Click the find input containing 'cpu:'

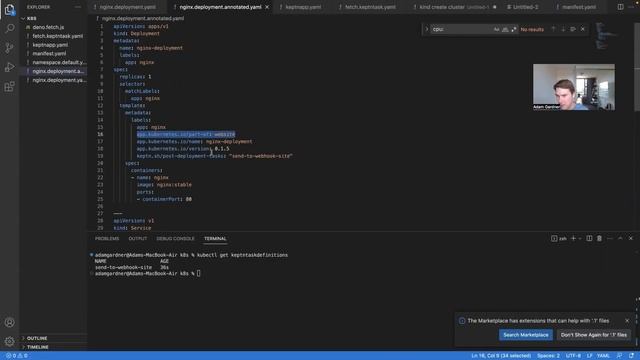[x=461, y=29]
